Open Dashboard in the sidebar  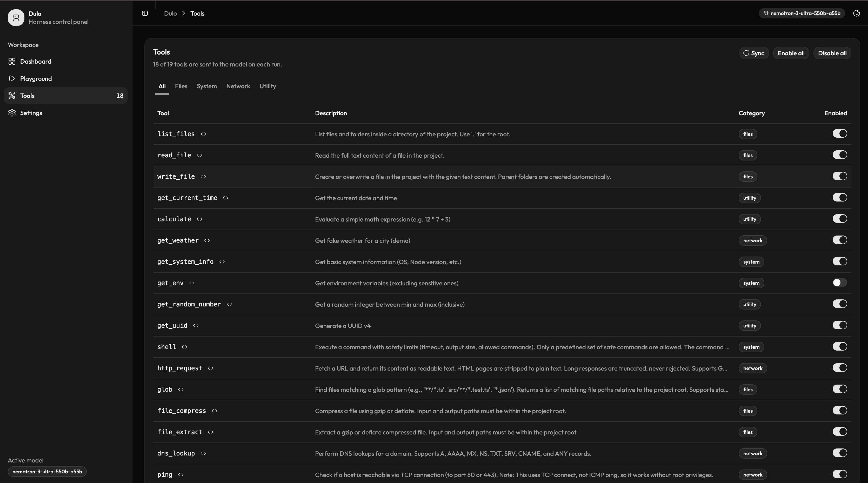(x=66, y=61)
